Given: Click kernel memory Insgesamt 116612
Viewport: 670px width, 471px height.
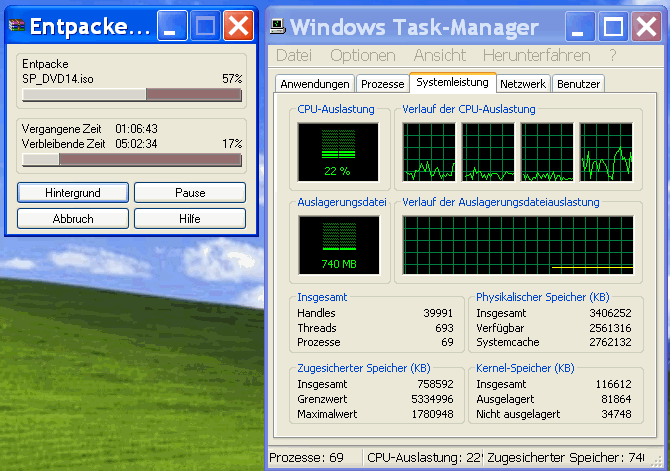Looking at the screenshot, I should tap(614, 384).
